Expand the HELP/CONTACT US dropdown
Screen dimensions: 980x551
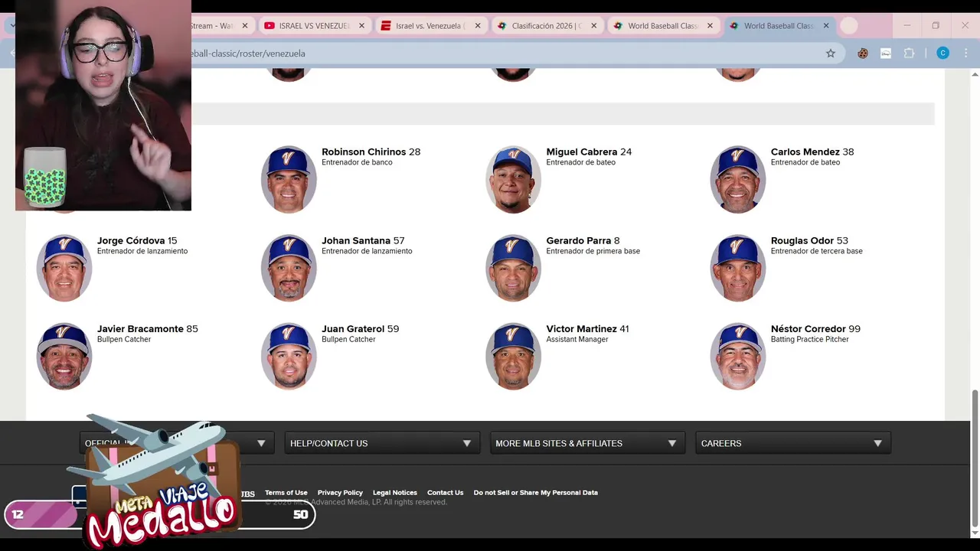coord(382,443)
